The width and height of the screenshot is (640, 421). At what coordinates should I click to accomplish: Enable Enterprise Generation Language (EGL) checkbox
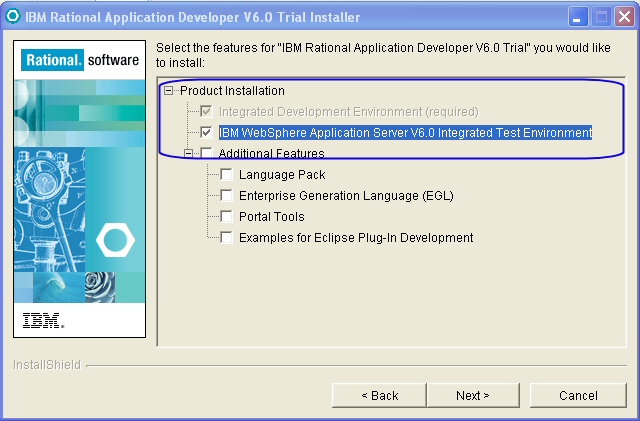click(x=226, y=195)
